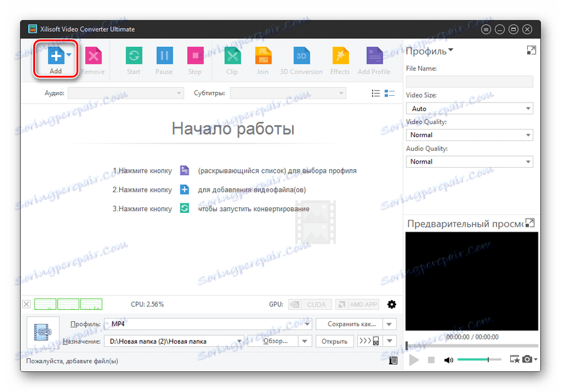
Task: Start conversion with the Start icon
Action: pos(134,56)
